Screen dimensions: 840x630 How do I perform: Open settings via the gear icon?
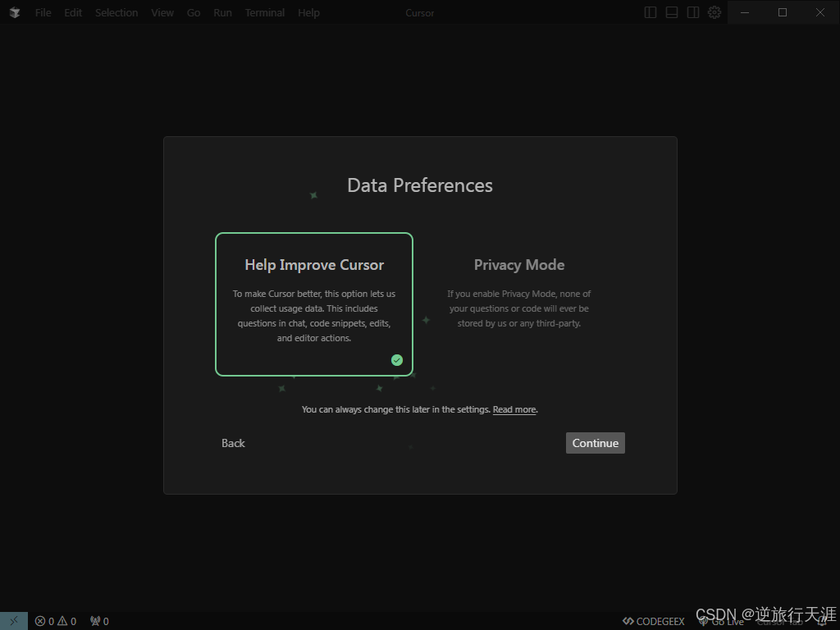click(714, 12)
